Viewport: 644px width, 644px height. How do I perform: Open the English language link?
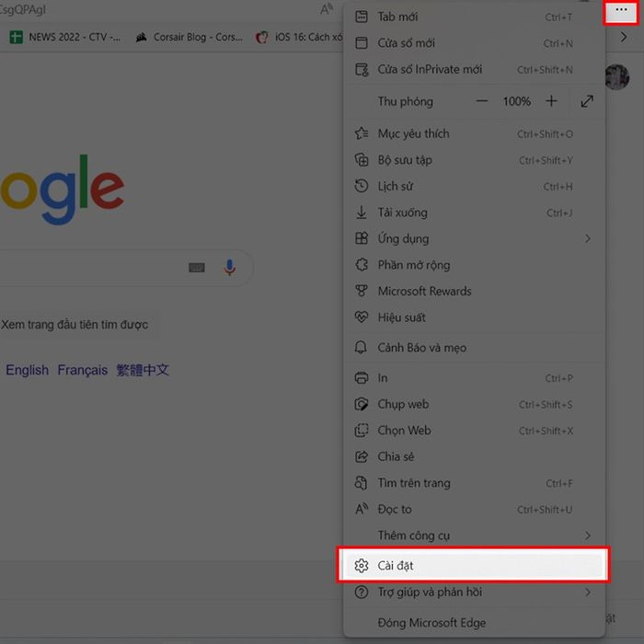tap(27, 370)
